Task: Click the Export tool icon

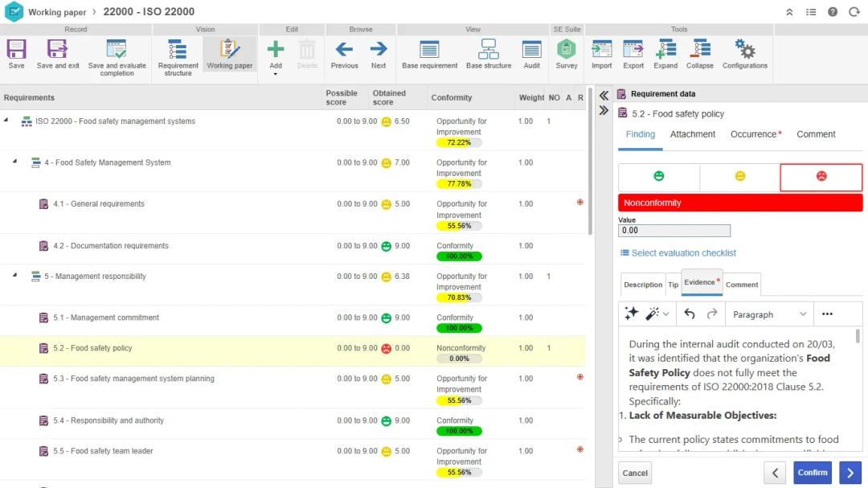Action: (633, 50)
